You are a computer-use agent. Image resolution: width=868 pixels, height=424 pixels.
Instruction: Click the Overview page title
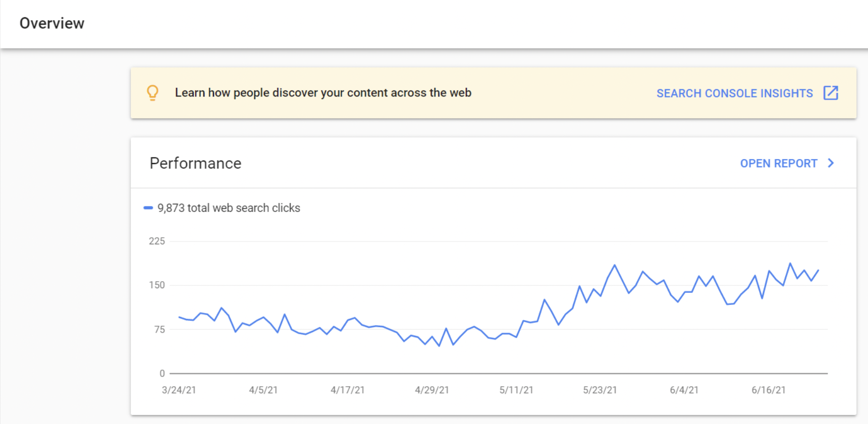tap(52, 23)
